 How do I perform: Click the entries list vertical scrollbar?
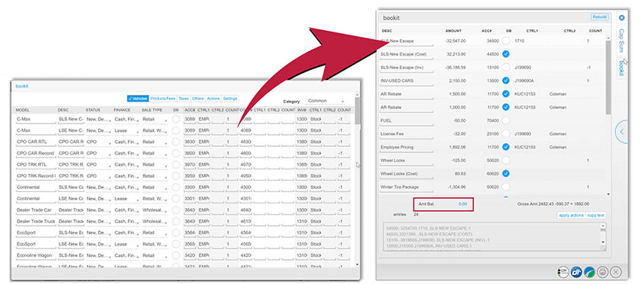click(608, 116)
